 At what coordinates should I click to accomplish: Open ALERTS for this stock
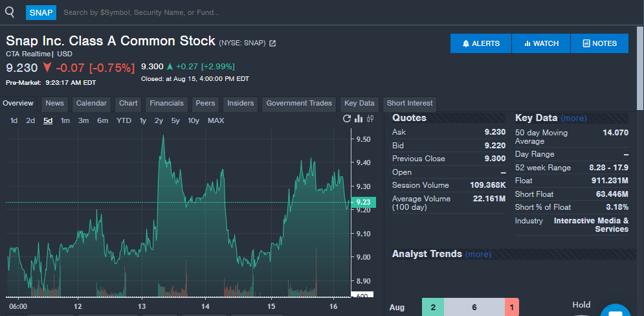pos(481,43)
